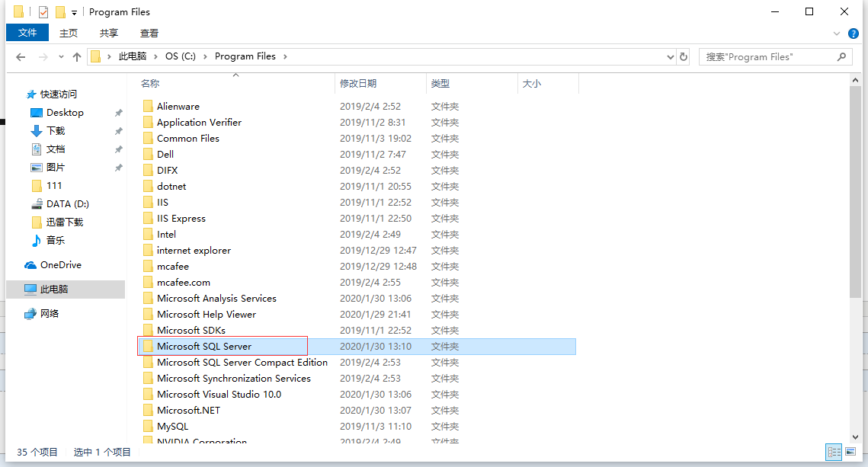Switch to the 主页 ribbon tab
Screen dimensions: 868x467
(x=69, y=34)
